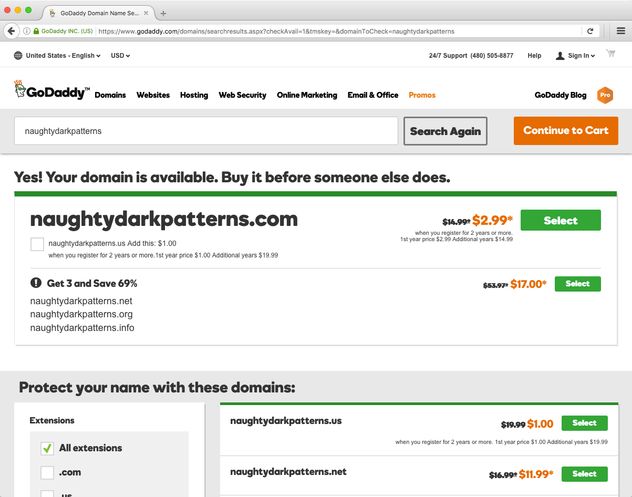
Task: Click the domain search input field
Action: (206, 131)
